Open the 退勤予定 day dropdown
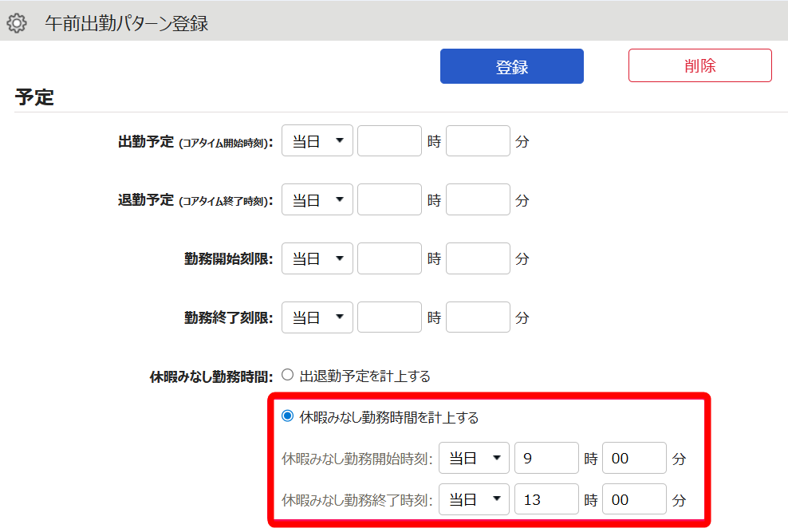This screenshot has width=788, height=532. point(317,199)
